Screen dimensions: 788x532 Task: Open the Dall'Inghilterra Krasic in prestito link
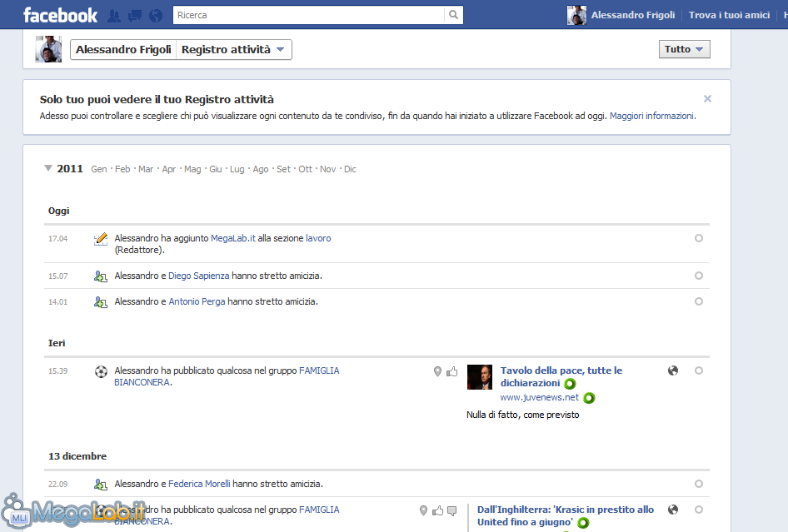pos(566,516)
